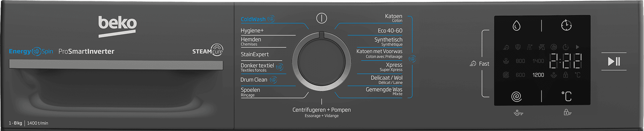Select the ColdWash program label

click(x=253, y=19)
